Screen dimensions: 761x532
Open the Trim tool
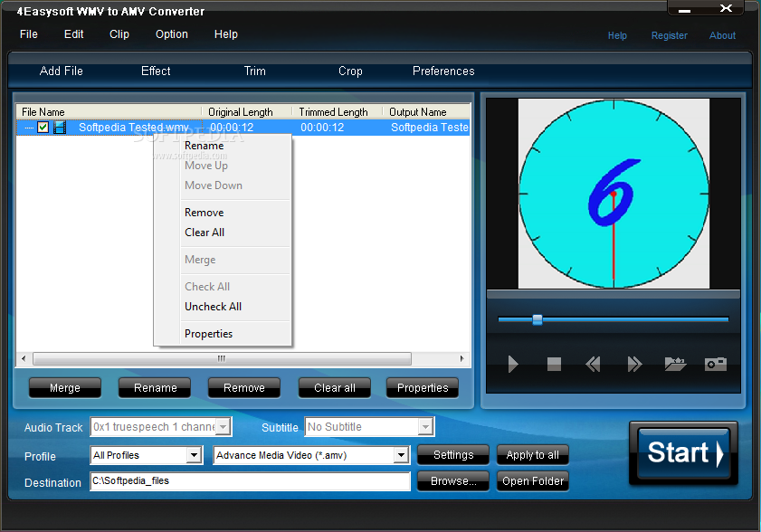click(255, 71)
